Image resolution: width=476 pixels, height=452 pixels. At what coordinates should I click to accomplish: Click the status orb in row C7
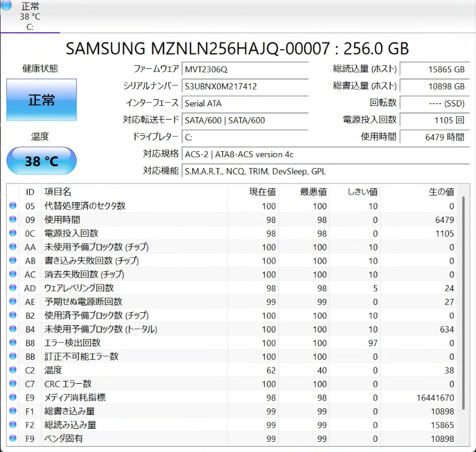click(x=13, y=383)
